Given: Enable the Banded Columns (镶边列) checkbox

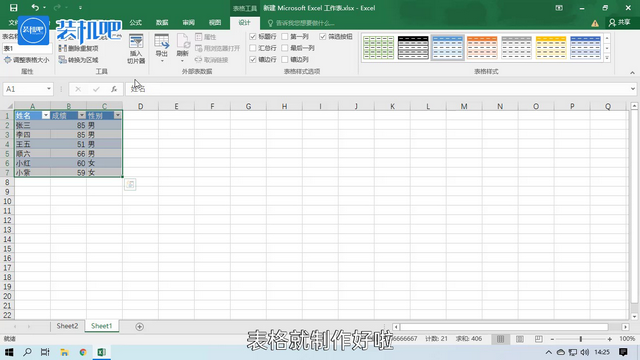Looking at the screenshot, I should click(284, 60).
